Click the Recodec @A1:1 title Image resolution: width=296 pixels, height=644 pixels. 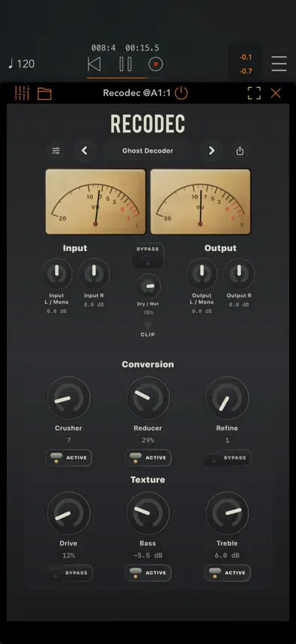tap(137, 93)
